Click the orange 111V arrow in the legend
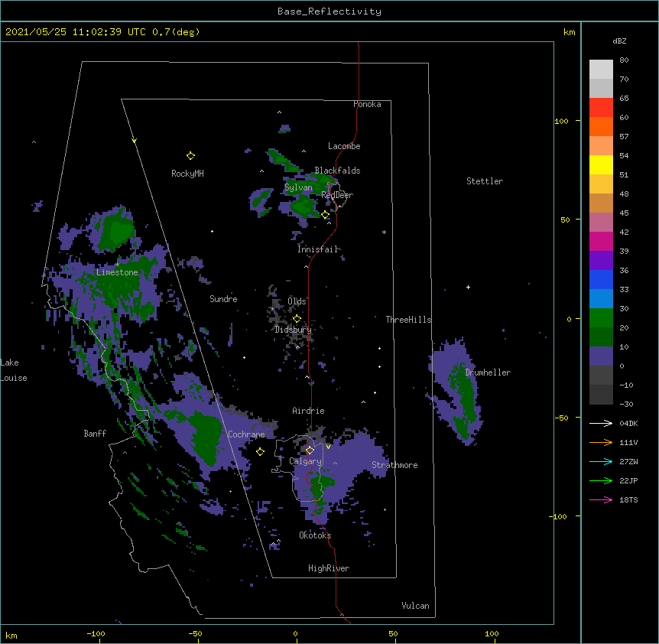The width and height of the screenshot is (659, 644). pyautogui.click(x=601, y=442)
